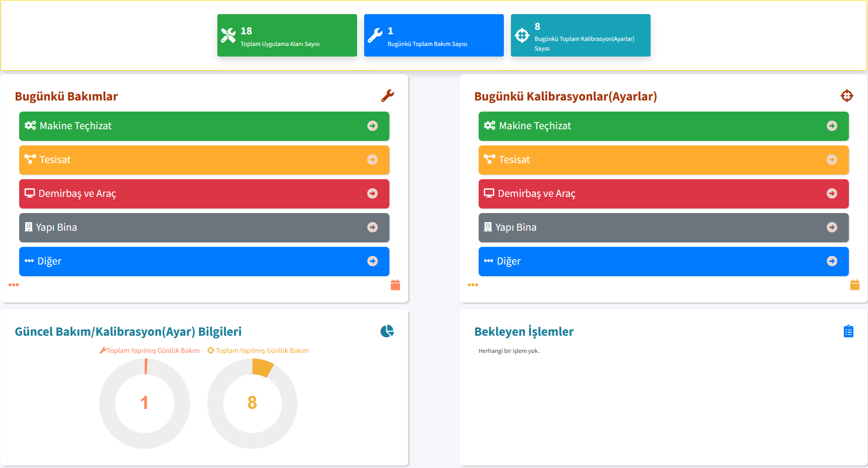Open the yellow calendar icon under Bugünkü Kalibrasyonlar

tap(854, 285)
